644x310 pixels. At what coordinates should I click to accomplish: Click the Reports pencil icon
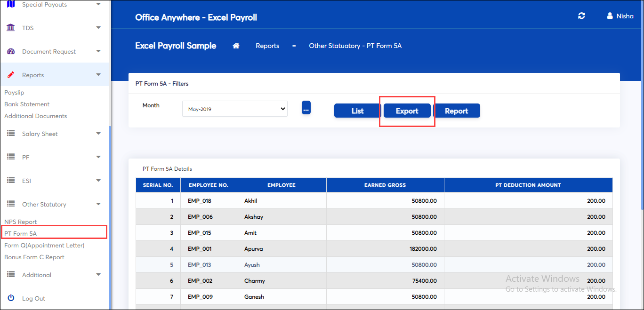pos(11,75)
